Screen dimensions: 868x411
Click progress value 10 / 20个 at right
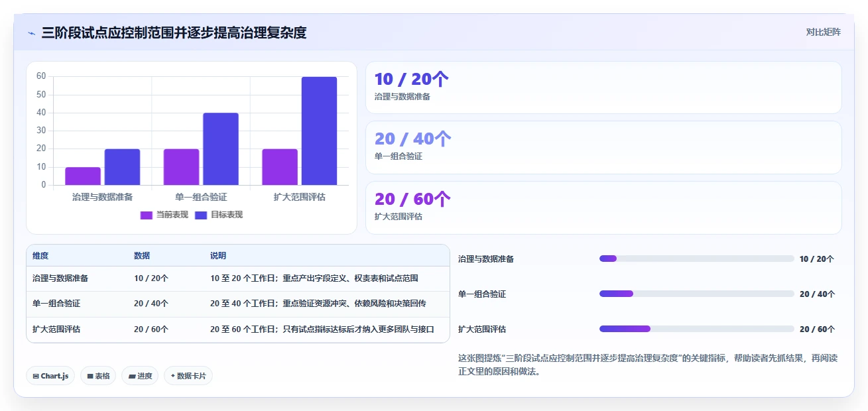tap(817, 259)
